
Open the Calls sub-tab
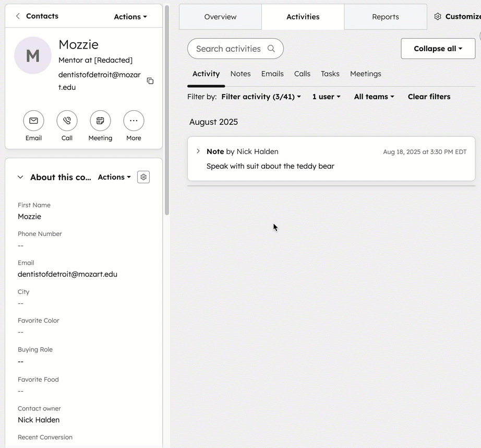(302, 74)
